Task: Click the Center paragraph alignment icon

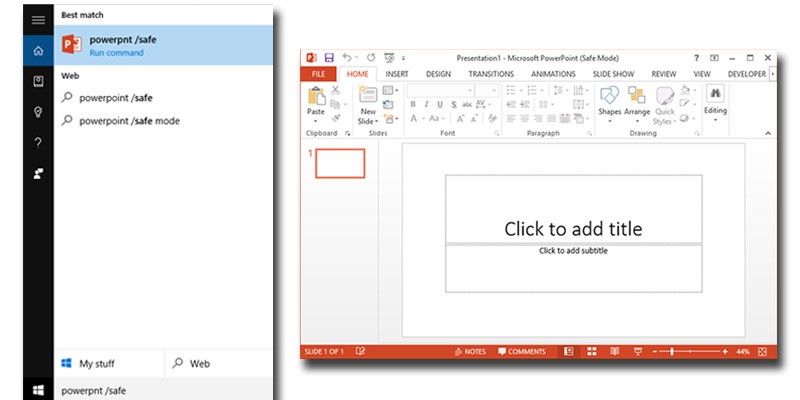Action: [x=524, y=118]
